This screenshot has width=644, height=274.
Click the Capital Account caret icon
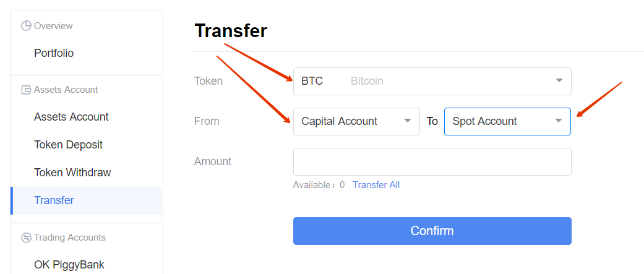[x=408, y=121]
